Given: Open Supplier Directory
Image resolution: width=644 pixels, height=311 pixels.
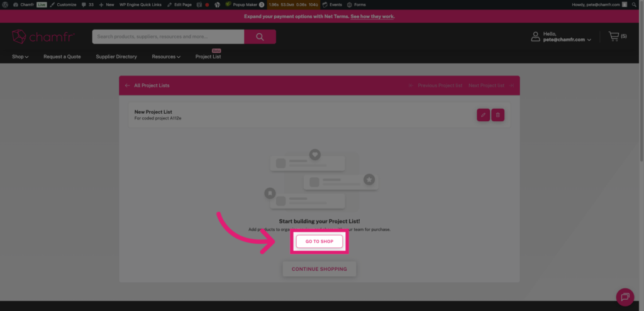Looking at the screenshot, I should point(116,57).
